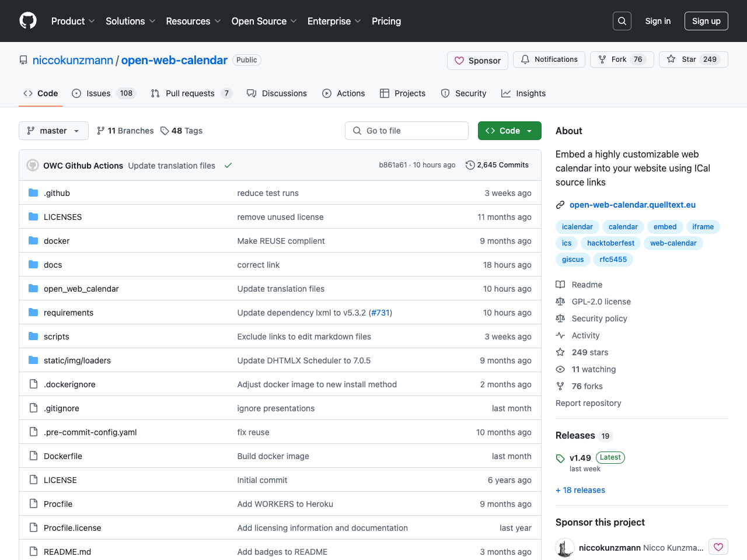Expand the Product menu
The width and height of the screenshot is (747, 560).
(73, 21)
